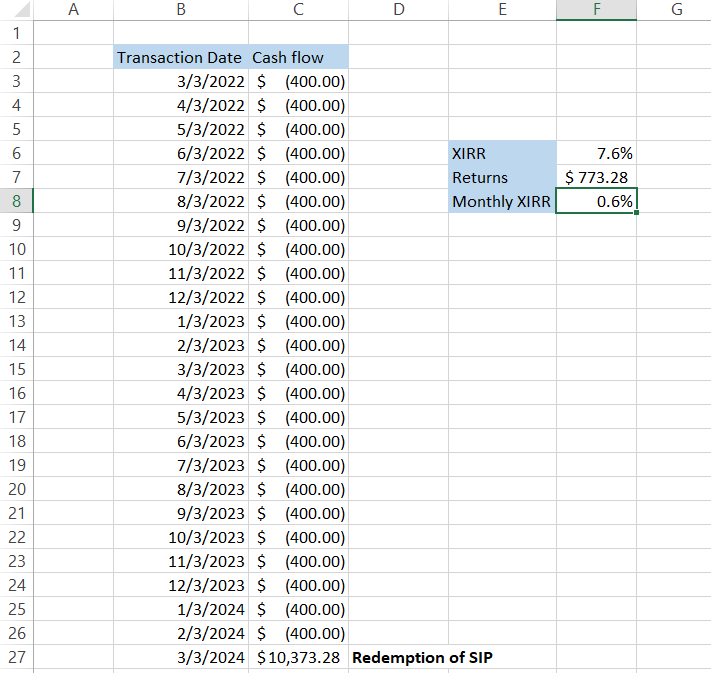Viewport: 711px width, 673px height.
Task: Click the Monthly XIRR label cell
Action: point(502,201)
